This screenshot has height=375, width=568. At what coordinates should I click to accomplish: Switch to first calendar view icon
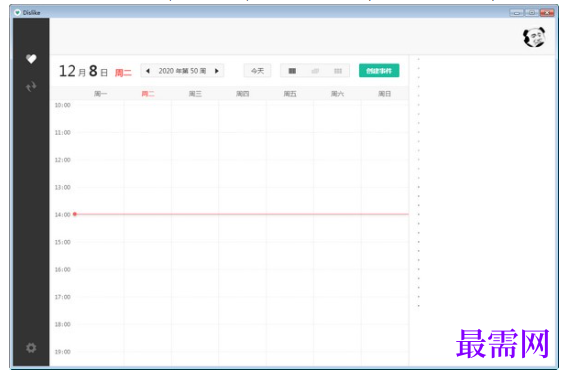point(292,71)
